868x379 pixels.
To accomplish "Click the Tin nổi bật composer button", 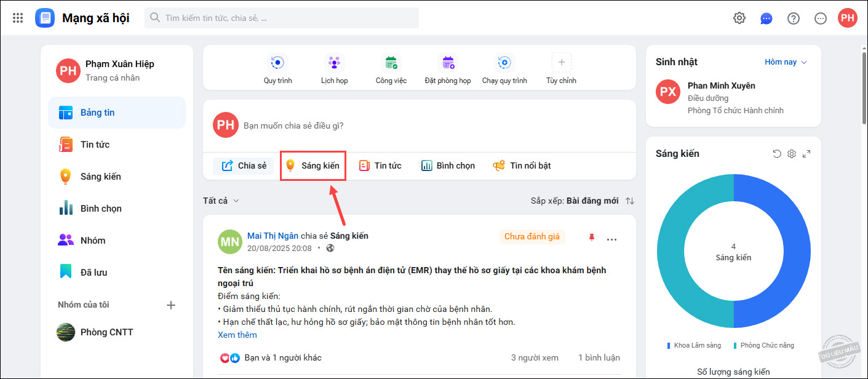I will click(x=522, y=166).
